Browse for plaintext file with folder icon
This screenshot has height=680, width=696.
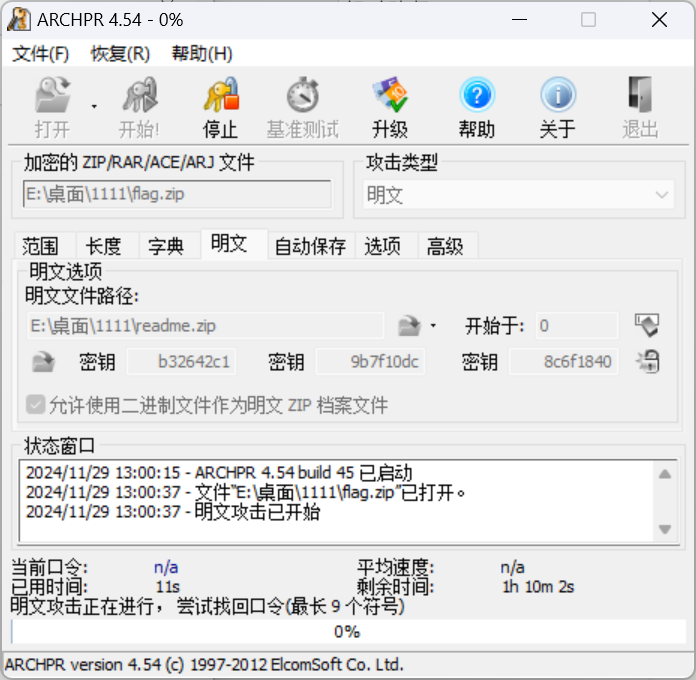(409, 326)
